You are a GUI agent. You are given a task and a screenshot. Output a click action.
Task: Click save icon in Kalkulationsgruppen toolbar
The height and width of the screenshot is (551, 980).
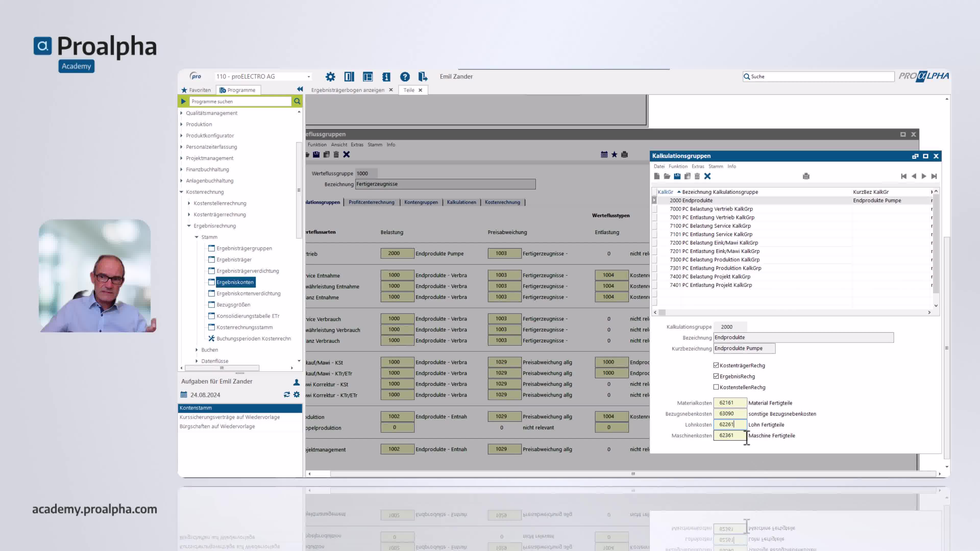[x=677, y=176]
